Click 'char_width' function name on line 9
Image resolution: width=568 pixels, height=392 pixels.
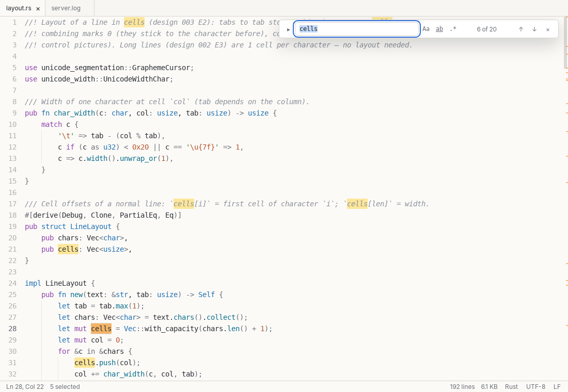tap(74, 113)
